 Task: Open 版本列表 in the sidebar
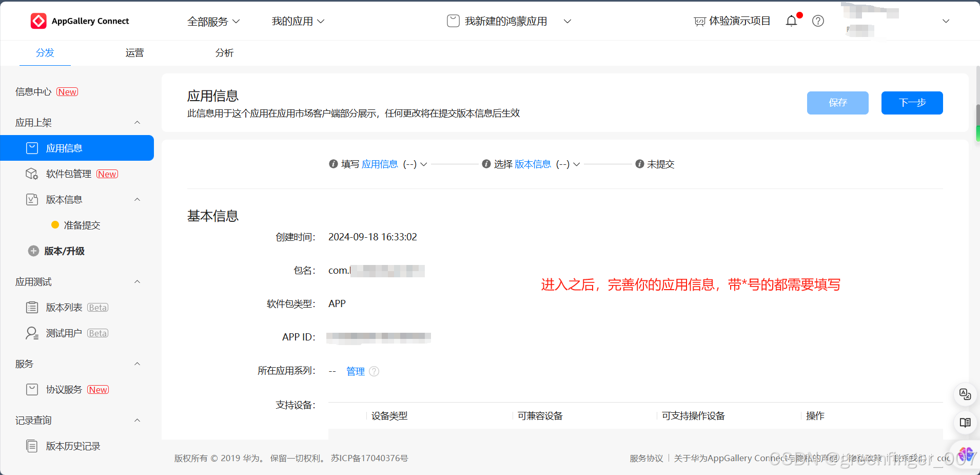pos(64,307)
